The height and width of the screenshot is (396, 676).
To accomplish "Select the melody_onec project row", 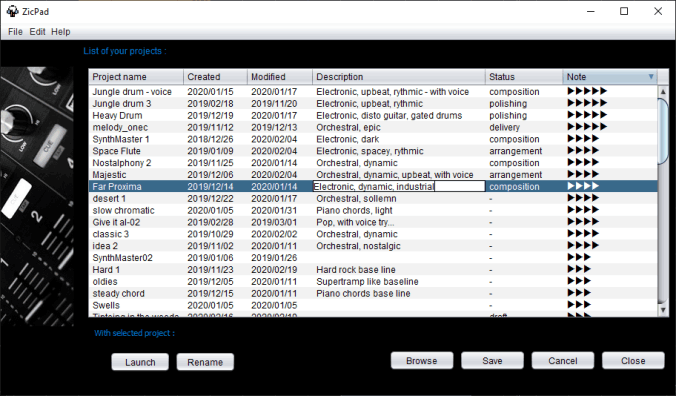I will coord(373,127).
